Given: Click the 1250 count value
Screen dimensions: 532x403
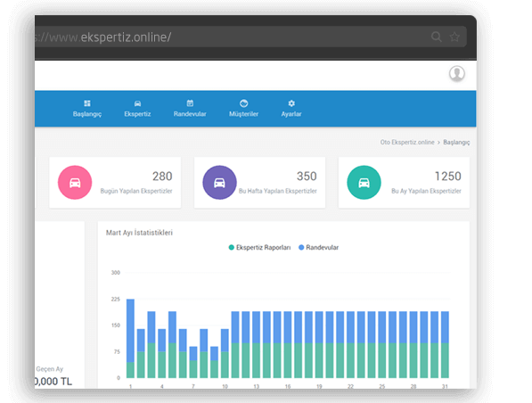Looking at the screenshot, I should pos(448,177).
